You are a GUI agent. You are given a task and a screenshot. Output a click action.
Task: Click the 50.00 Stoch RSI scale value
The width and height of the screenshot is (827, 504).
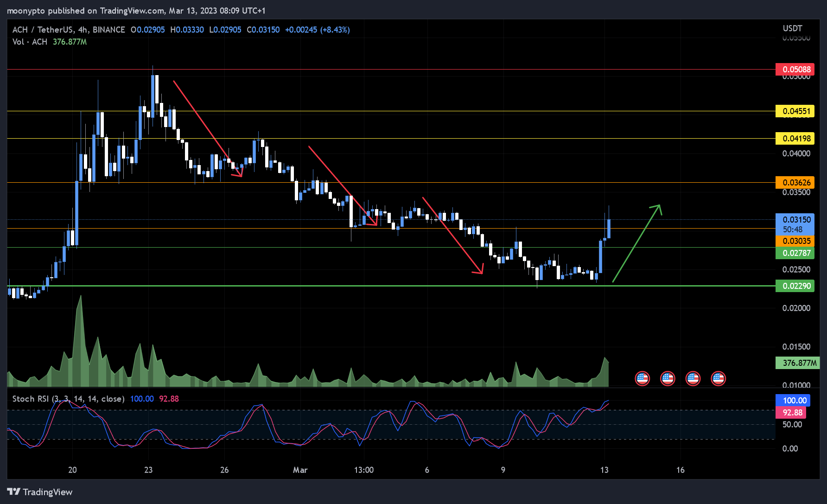(x=792, y=425)
